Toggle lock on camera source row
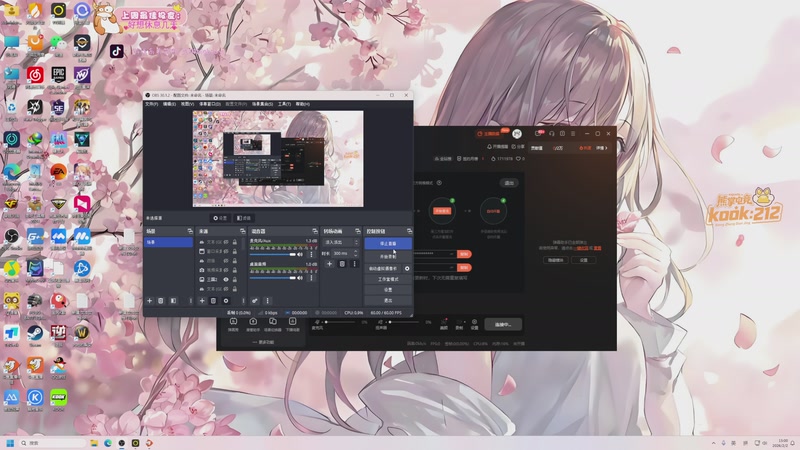800x450 pixels. [x=235, y=270]
